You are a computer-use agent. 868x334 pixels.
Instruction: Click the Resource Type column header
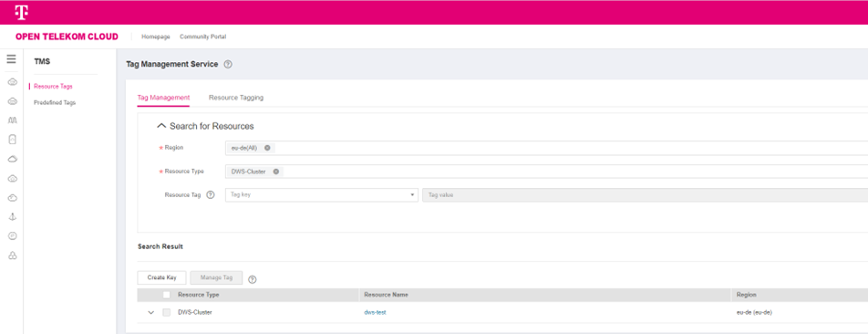[198, 295]
